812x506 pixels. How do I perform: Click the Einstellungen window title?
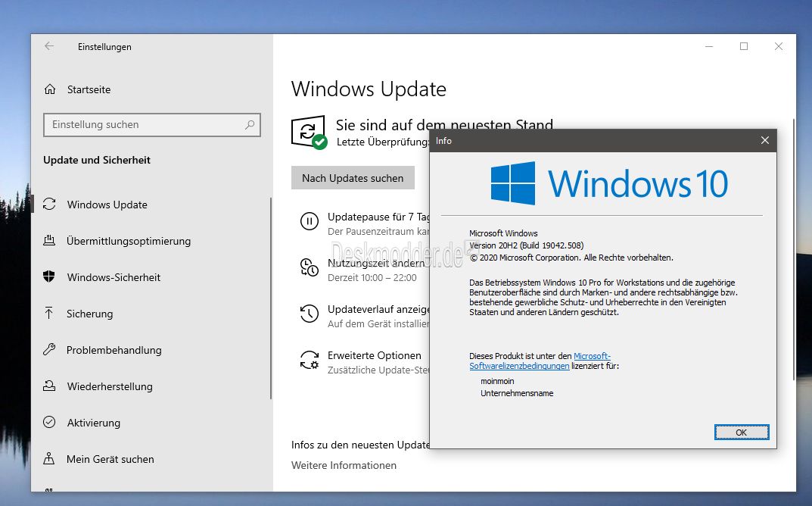(x=104, y=47)
